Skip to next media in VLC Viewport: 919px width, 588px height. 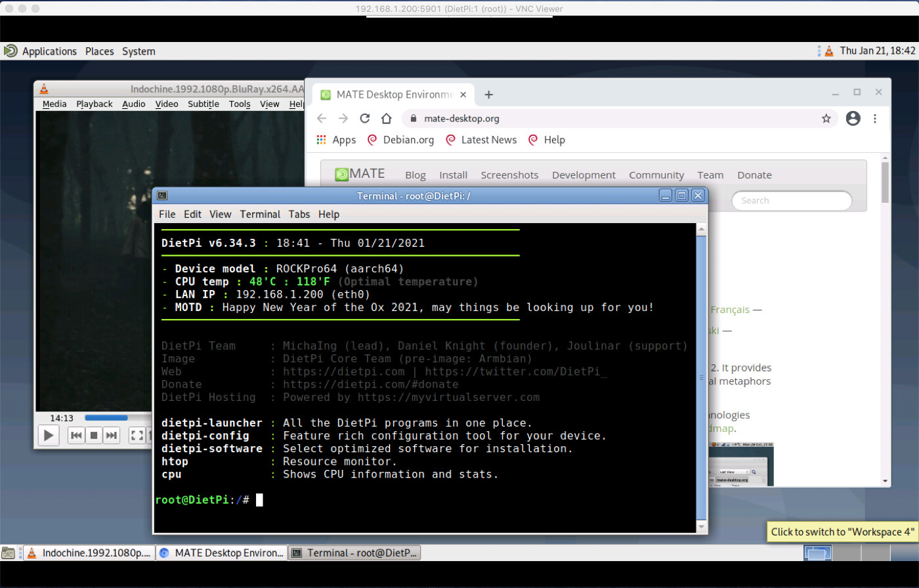(112, 435)
